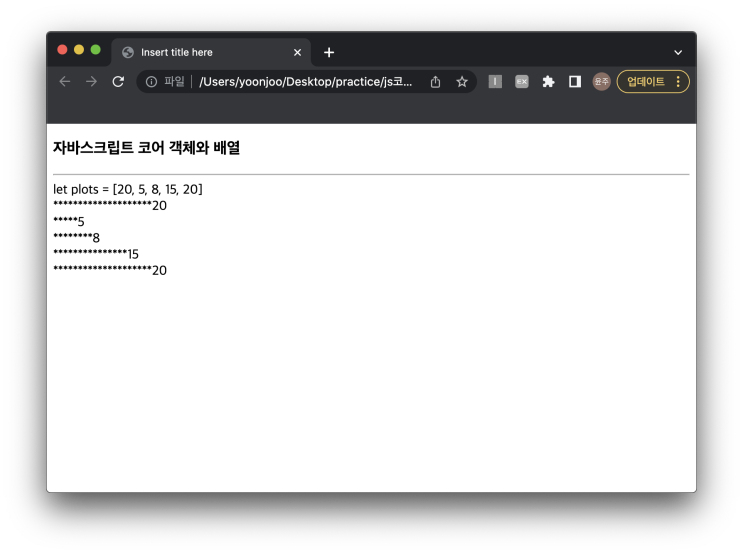The image size is (743, 554).
Task: Focus the address bar URL field
Action: 306,82
